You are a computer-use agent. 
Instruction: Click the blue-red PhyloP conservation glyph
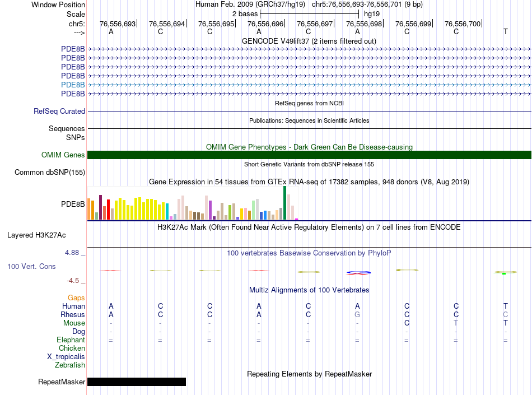click(358, 273)
